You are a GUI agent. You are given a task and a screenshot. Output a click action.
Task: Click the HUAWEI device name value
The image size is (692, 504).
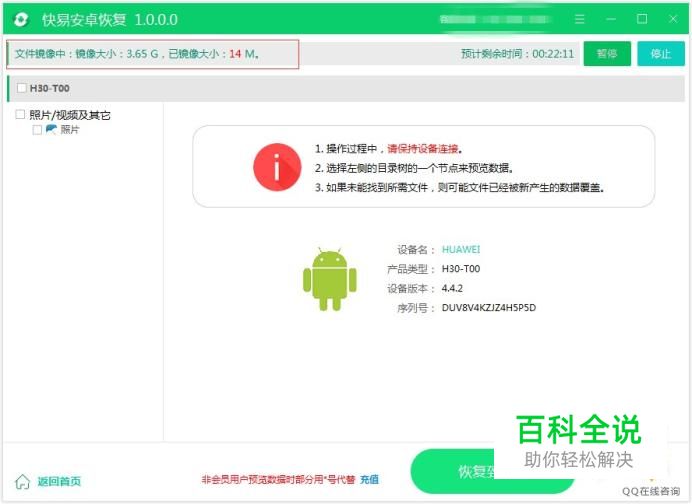coord(461,249)
